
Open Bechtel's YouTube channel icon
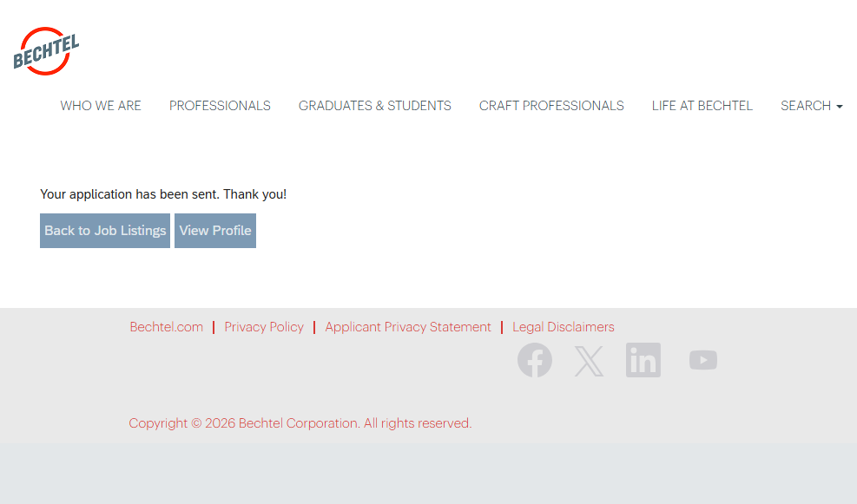coord(703,360)
